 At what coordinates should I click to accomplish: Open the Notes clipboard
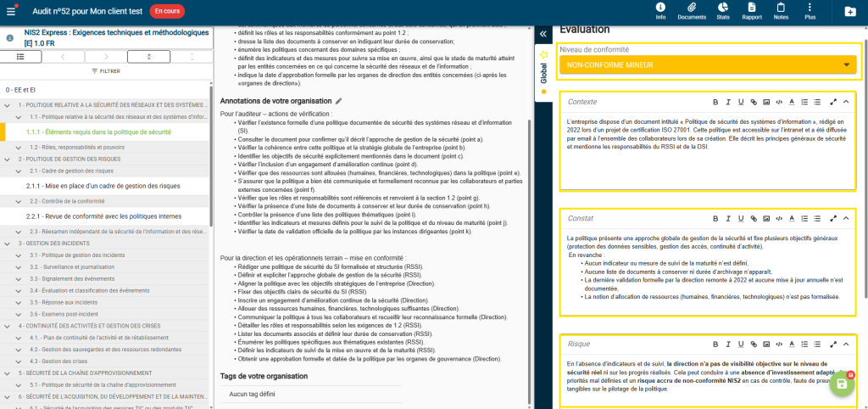click(781, 11)
